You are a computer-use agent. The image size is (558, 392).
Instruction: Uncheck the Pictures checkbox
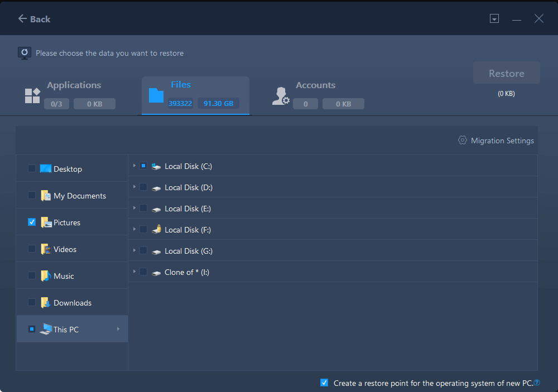32,222
